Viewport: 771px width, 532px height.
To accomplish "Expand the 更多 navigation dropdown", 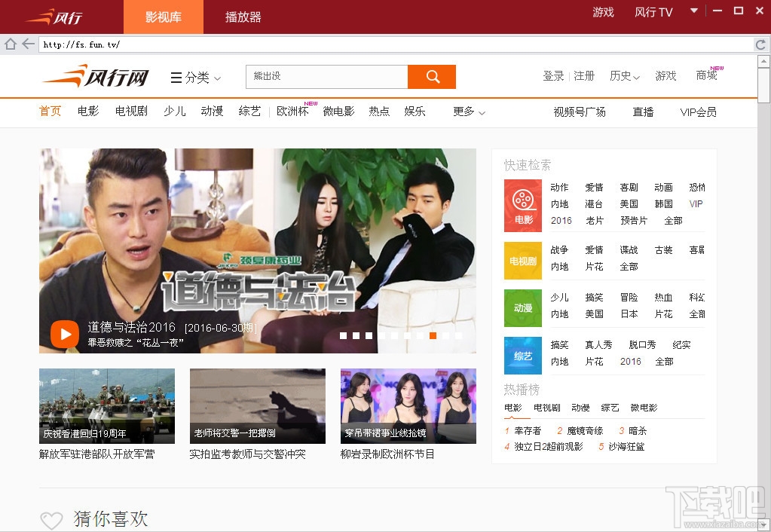I will click(469, 112).
